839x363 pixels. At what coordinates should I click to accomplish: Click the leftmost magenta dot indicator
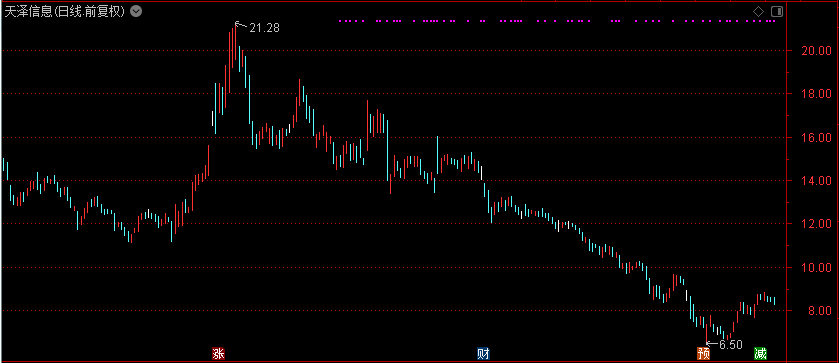(341, 21)
